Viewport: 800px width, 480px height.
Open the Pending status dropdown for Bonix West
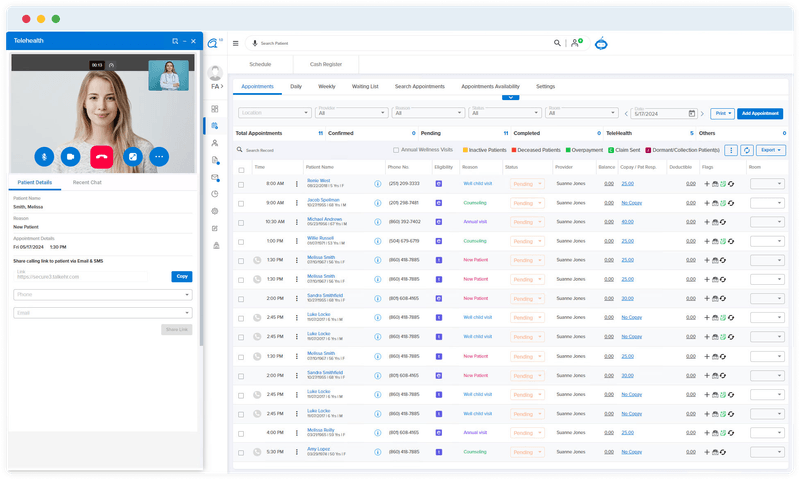527,184
